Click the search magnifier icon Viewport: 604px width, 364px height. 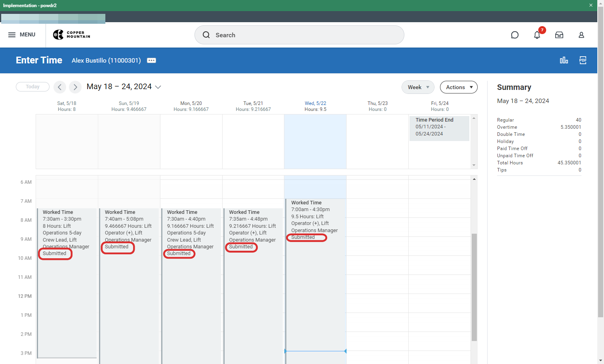(206, 35)
